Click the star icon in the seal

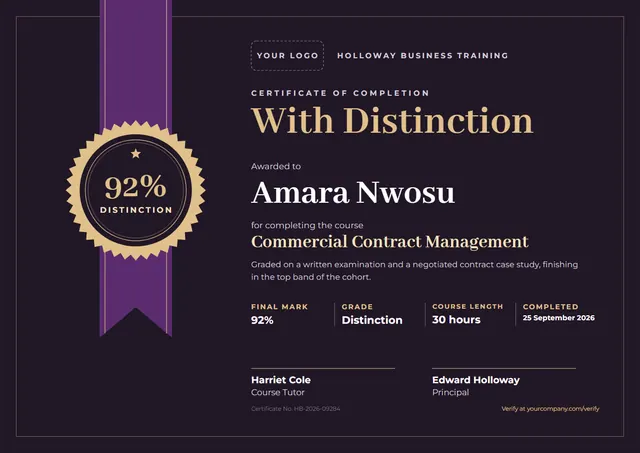click(136, 154)
